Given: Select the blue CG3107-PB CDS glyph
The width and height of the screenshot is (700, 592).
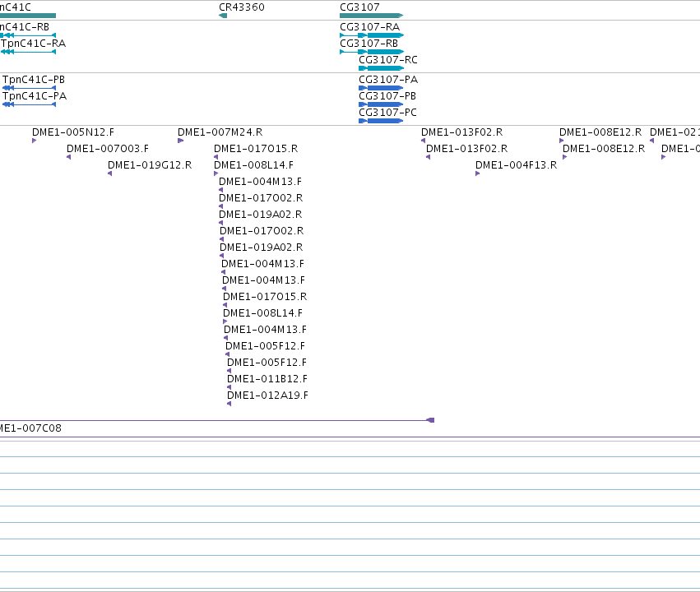Looking at the screenshot, I should [x=381, y=104].
